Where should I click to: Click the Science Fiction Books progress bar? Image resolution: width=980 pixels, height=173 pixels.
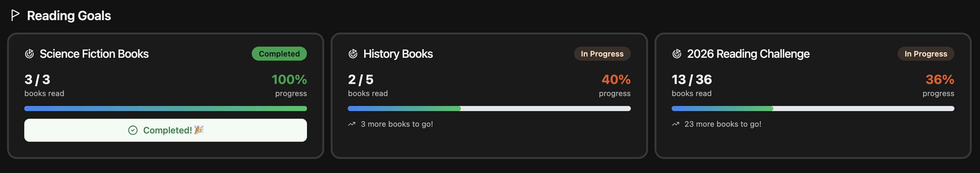[x=165, y=109]
